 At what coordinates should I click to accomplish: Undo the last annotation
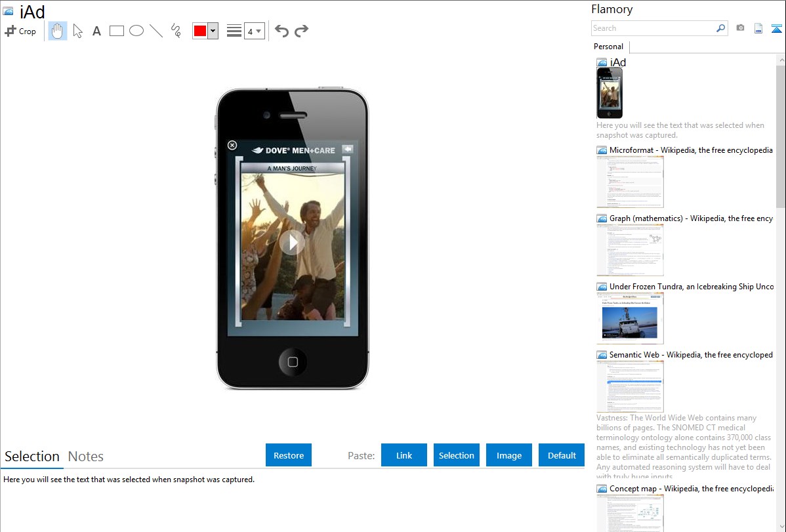281,31
